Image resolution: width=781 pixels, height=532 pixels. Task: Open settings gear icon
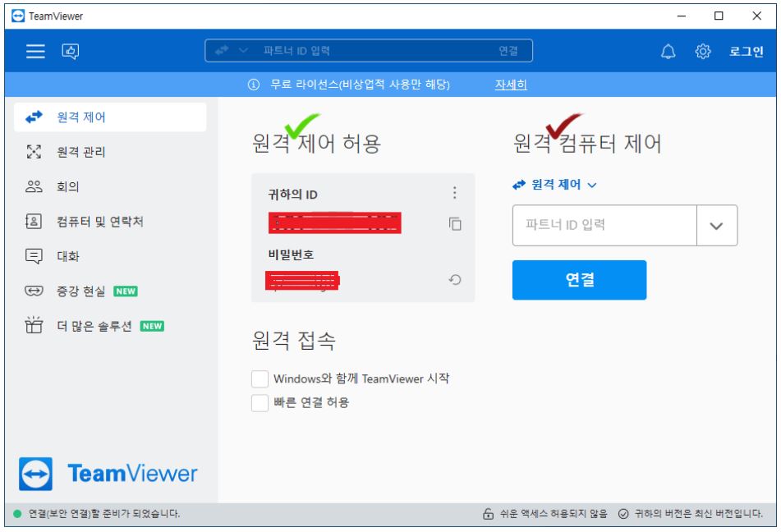[x=703, y=51]
